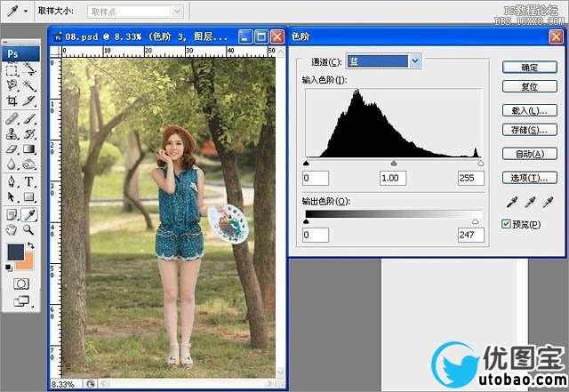569x392 pixels.
Task: Click the document vertical scrollbar
Action: click(x=281, y=214)
